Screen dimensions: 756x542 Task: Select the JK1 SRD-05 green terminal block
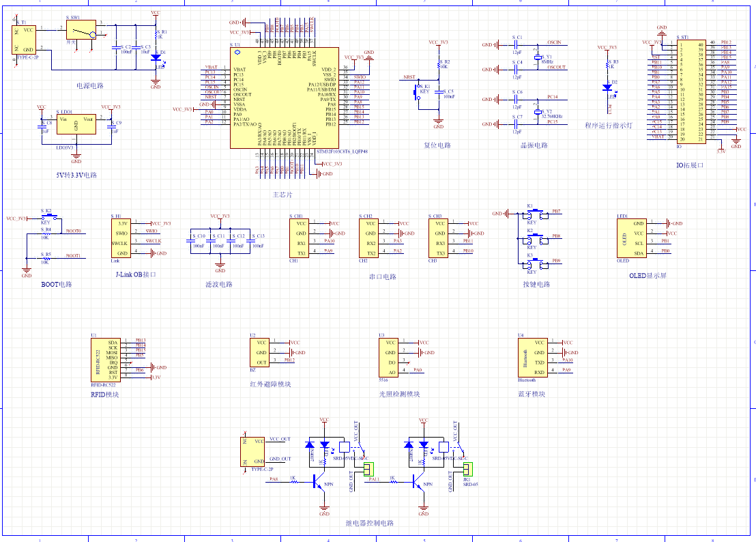(467, 469)
